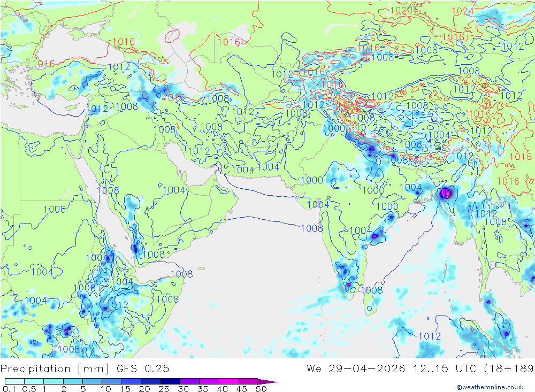The image size is (535, 392).
Task: Pick the legend swatch between 2 and 5
Action: click(x=73, y=381)
